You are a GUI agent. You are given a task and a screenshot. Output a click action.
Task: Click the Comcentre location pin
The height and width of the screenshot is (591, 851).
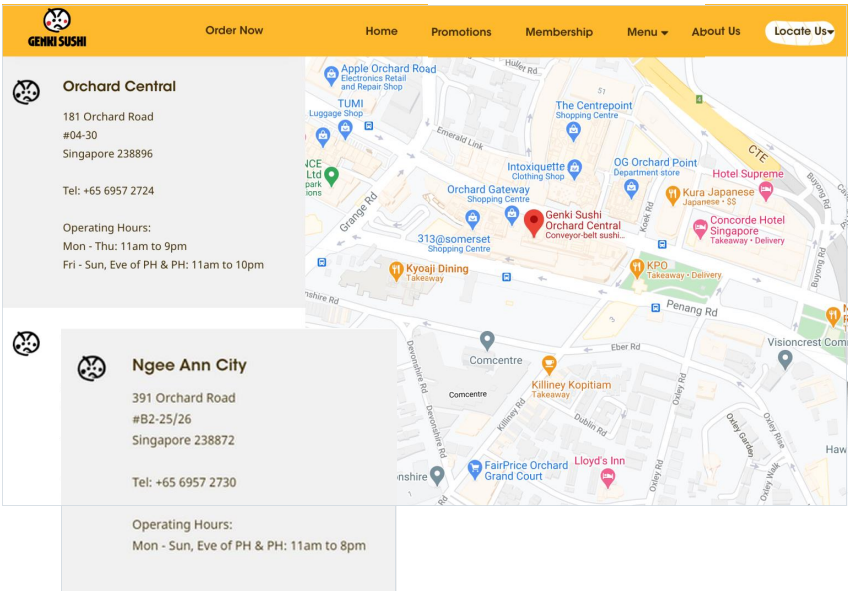[487, 340]
